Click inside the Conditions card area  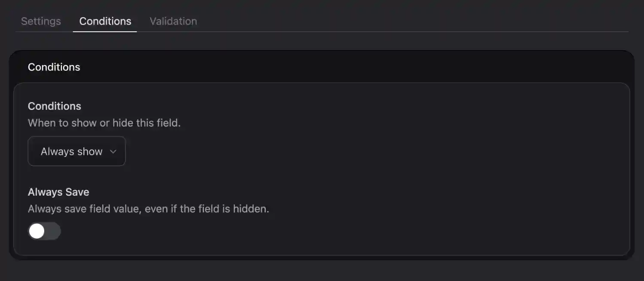pyautogui.click(x=322, y=172)
